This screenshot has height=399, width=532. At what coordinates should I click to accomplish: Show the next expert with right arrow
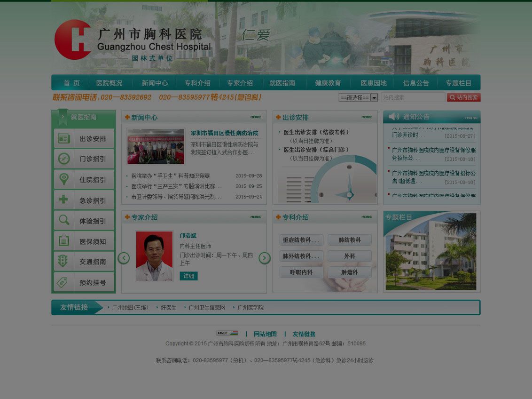(264, 258)
